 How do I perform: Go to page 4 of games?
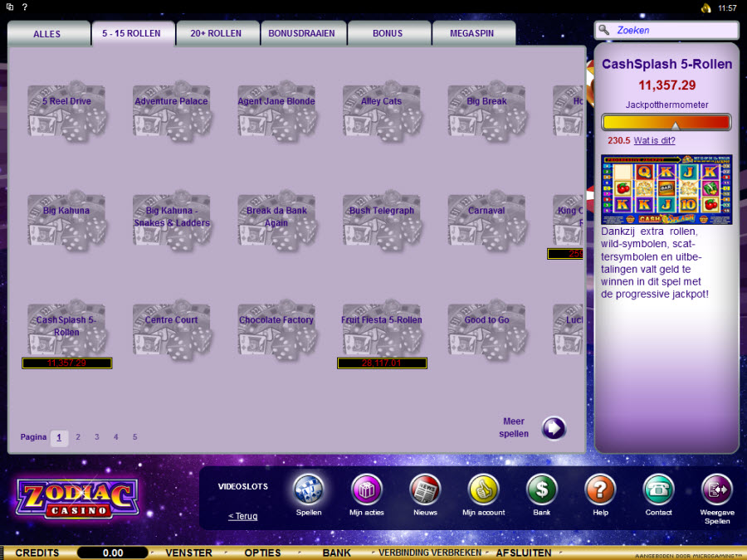(115, 436)
